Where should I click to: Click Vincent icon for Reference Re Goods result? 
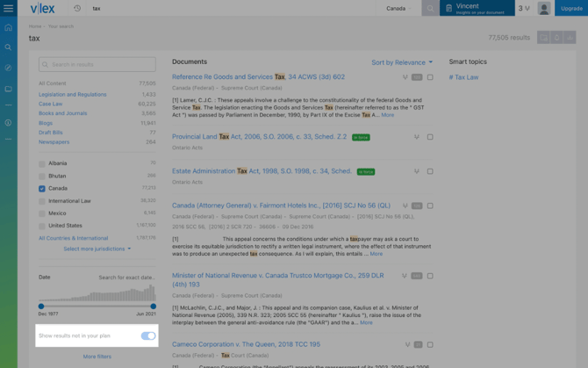pyautogui.click(x=405, y=77)
